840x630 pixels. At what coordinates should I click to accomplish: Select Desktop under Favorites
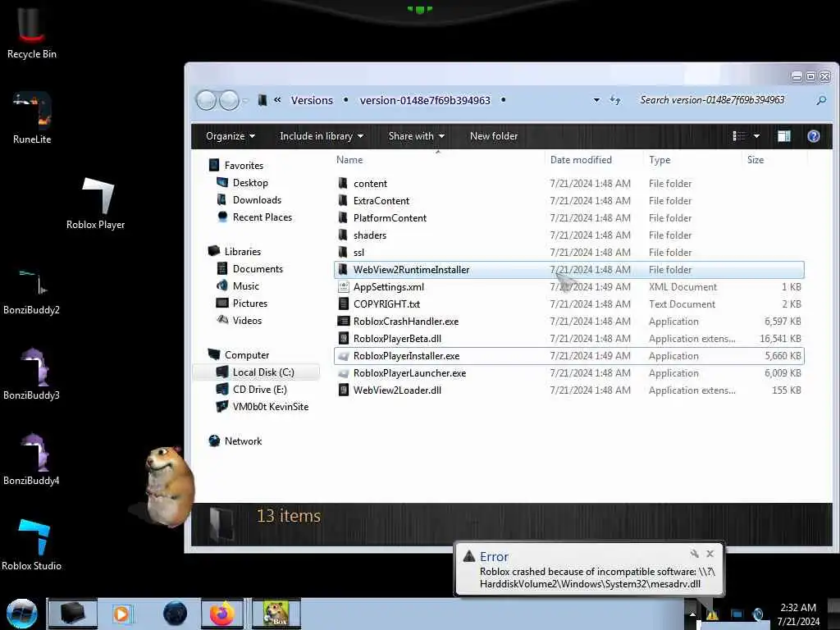[242, 183]
